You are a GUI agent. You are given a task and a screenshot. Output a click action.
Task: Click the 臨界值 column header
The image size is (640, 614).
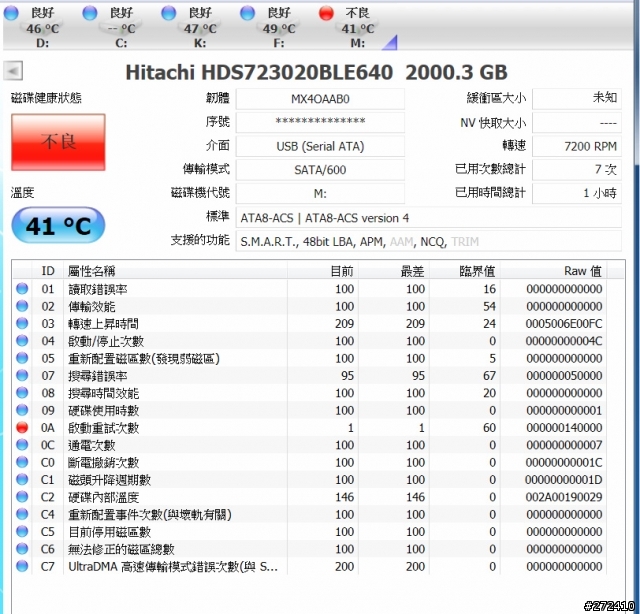(x=465, y=271)
